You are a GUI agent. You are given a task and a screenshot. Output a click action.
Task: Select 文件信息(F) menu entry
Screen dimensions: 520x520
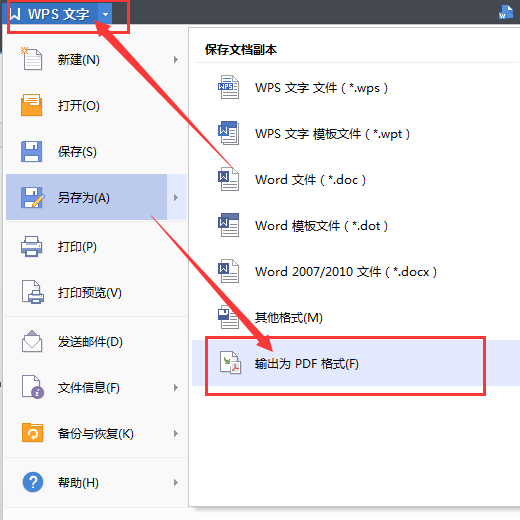click(97, 387)
